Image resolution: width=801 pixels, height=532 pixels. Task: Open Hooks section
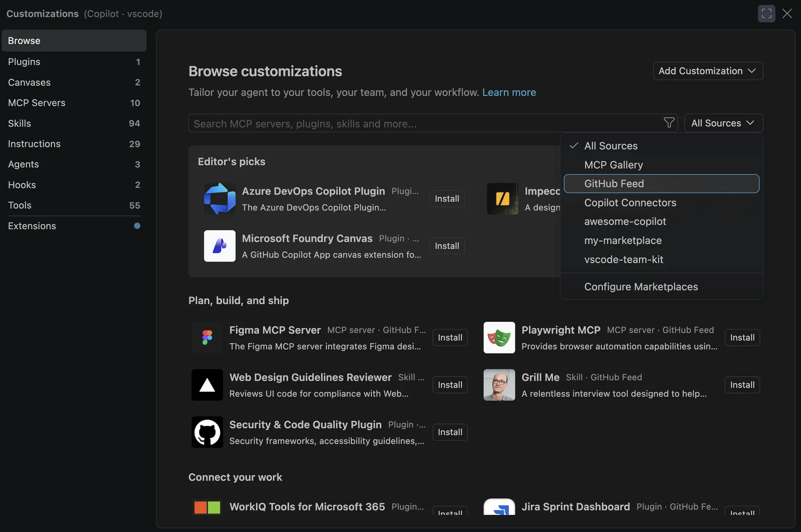(74, 185)
